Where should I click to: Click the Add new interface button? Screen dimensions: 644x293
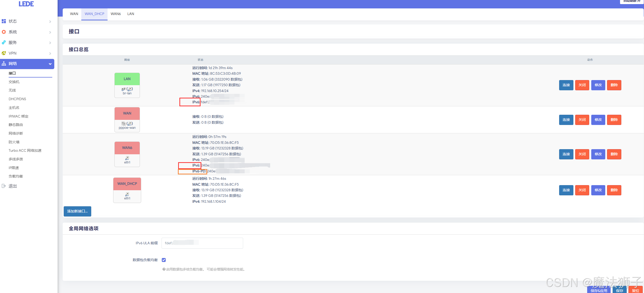(x=77, y=211)
